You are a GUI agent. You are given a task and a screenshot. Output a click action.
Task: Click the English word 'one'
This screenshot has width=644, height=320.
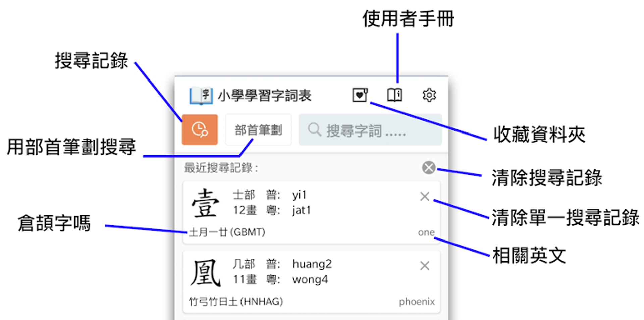coord(426,232)
